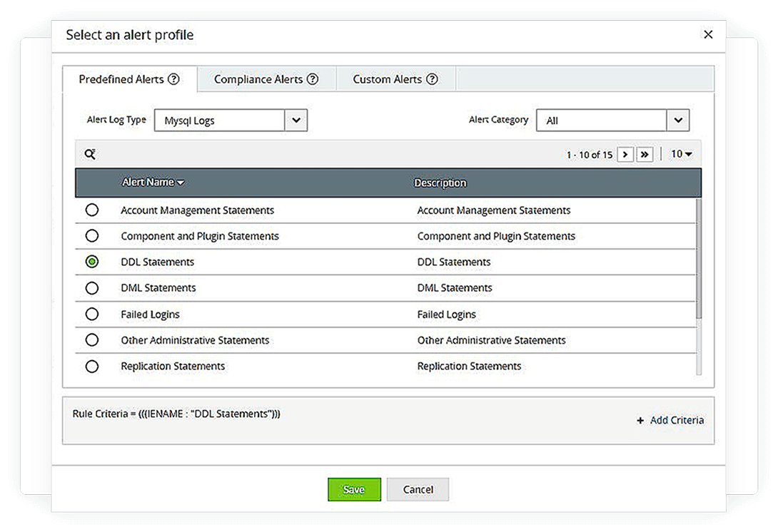778x532 pixels.
Task: Open the rows-per-page dropdown showing 10
Action: click(682, 154)
